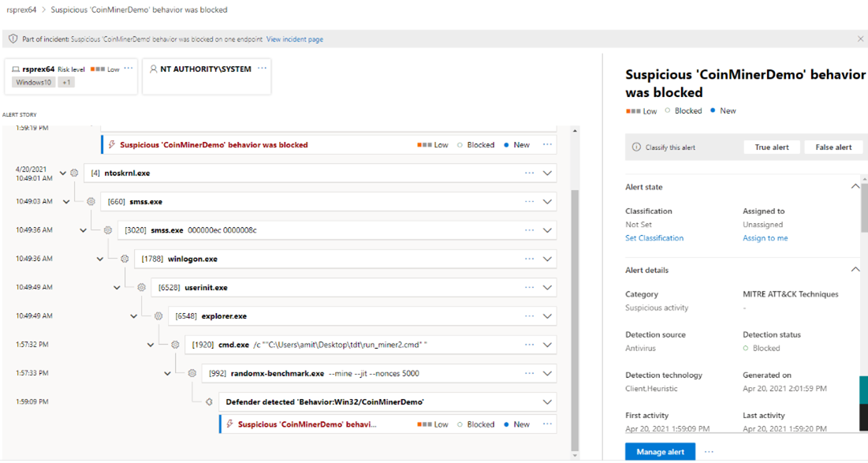Click the gear icon beside smss.exe

coord(91,201)
